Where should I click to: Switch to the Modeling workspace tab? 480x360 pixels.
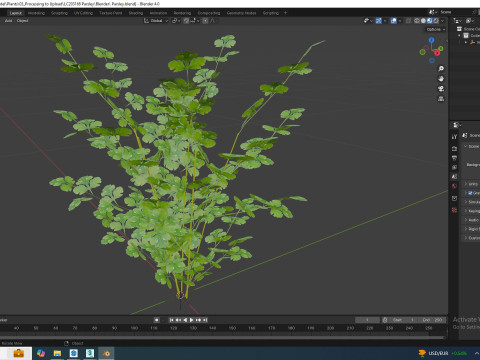(36, 13)
